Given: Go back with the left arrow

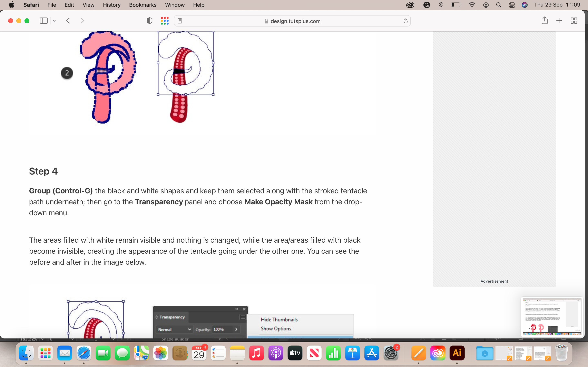Looking at the screenshot, I should coord(68,21).
